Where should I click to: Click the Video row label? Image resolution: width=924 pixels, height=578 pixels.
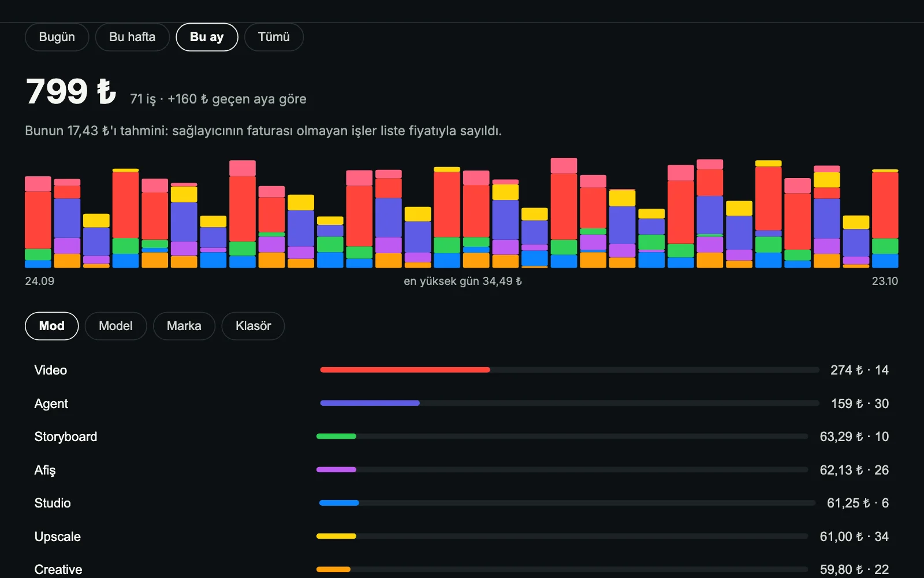51,370
